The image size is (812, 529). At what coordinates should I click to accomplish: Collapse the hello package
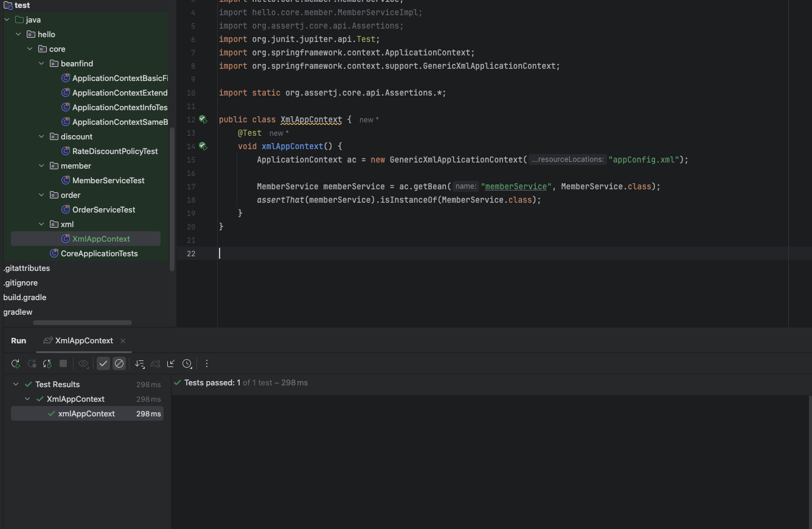point(19,35)
